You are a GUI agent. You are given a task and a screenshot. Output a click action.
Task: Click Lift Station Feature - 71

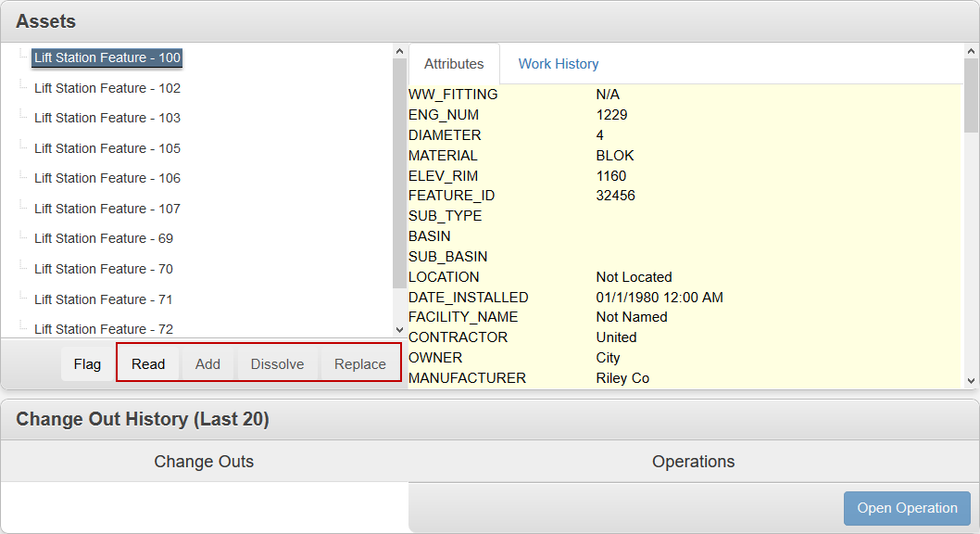click(x=103, y=299)
